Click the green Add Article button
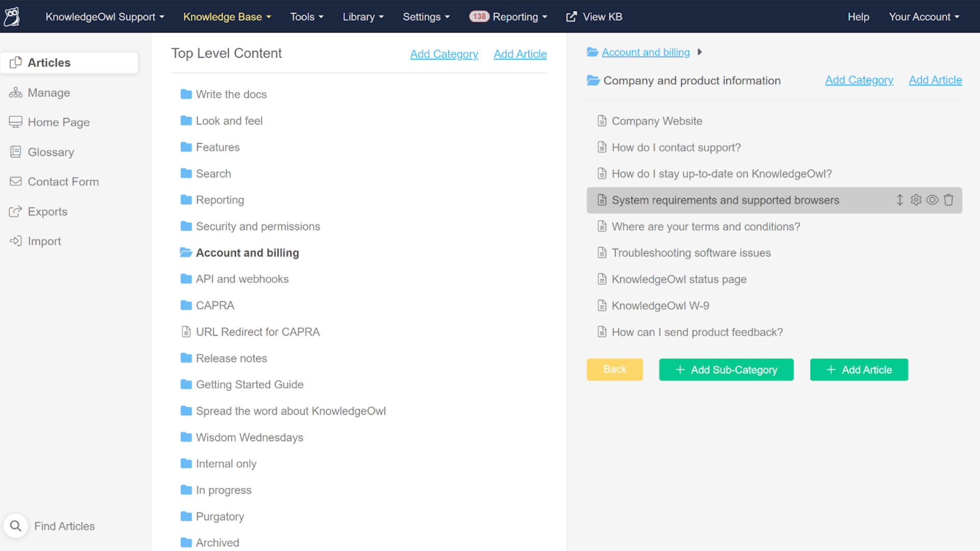 click(x=859, y=369)
